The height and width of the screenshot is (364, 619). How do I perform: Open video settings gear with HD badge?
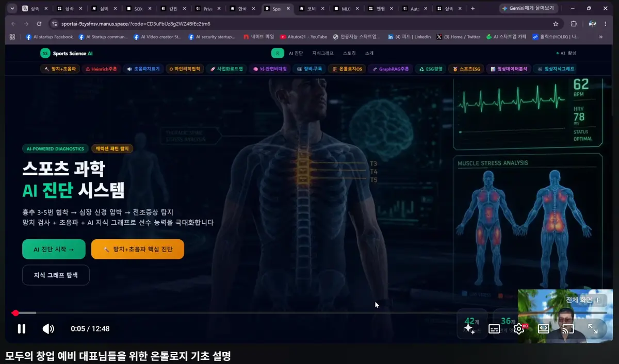click(x=519, y=328)
